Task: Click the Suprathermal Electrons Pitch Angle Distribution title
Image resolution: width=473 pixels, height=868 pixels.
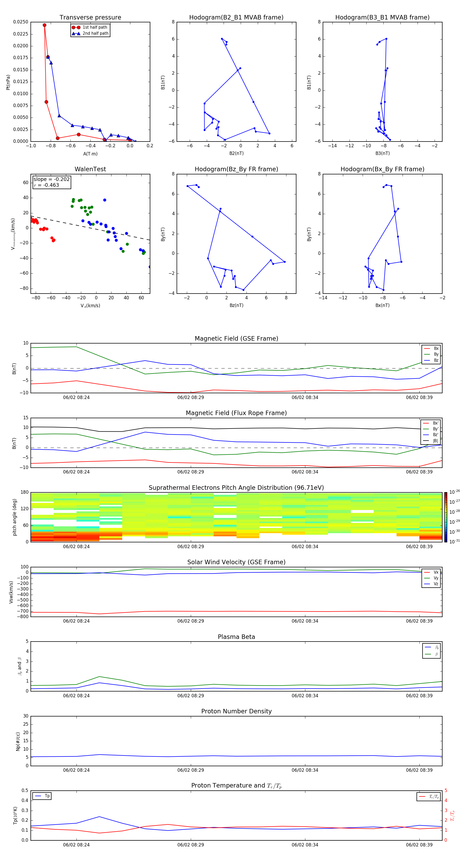Action: click(x=236, y=488)
